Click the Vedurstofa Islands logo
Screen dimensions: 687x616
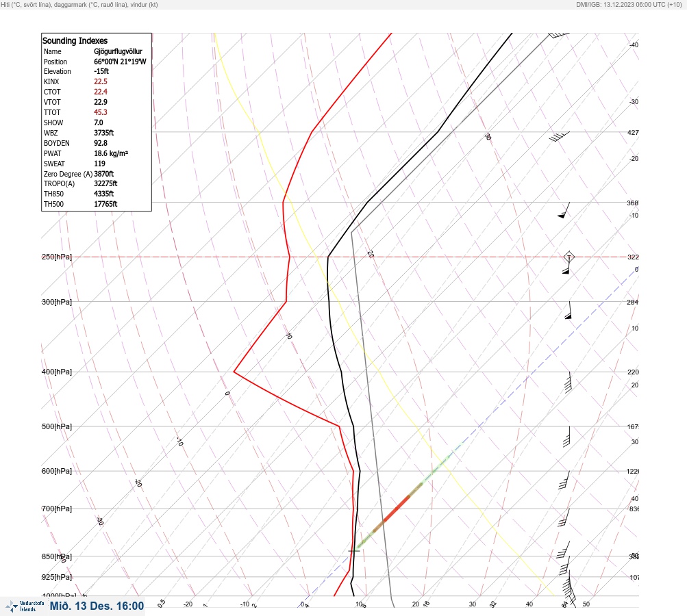pyautogui.click(x=25, y=606)
